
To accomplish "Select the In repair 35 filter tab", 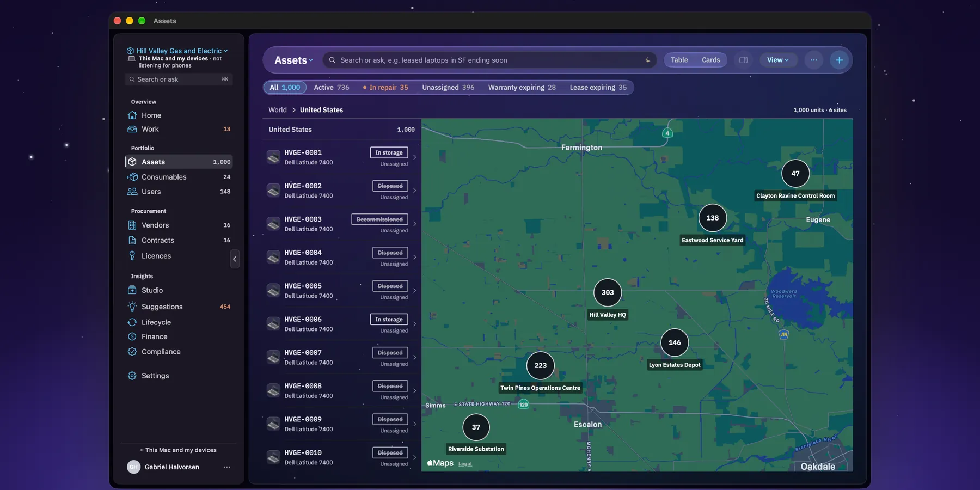I will click(x=385, y=87).
